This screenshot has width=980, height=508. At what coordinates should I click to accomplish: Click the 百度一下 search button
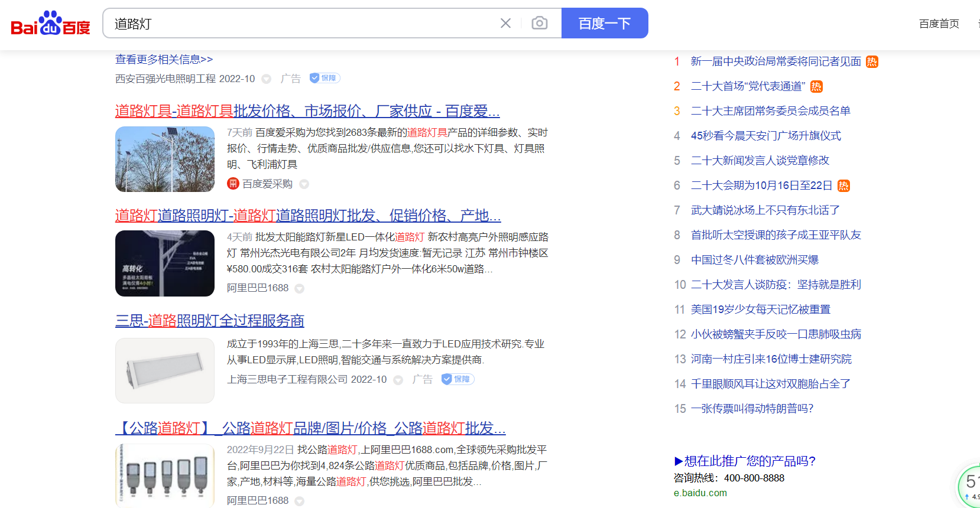[x=604, y=23]
